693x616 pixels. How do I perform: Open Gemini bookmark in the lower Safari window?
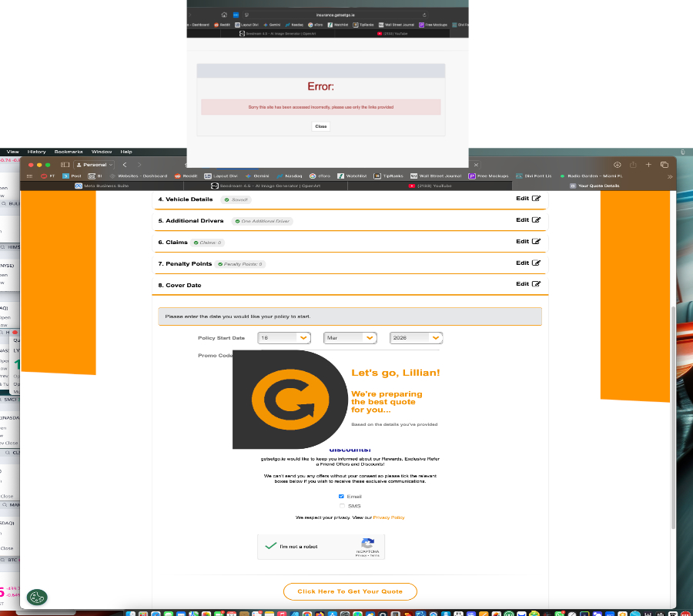pyautogui.click(x=257, y=176)
